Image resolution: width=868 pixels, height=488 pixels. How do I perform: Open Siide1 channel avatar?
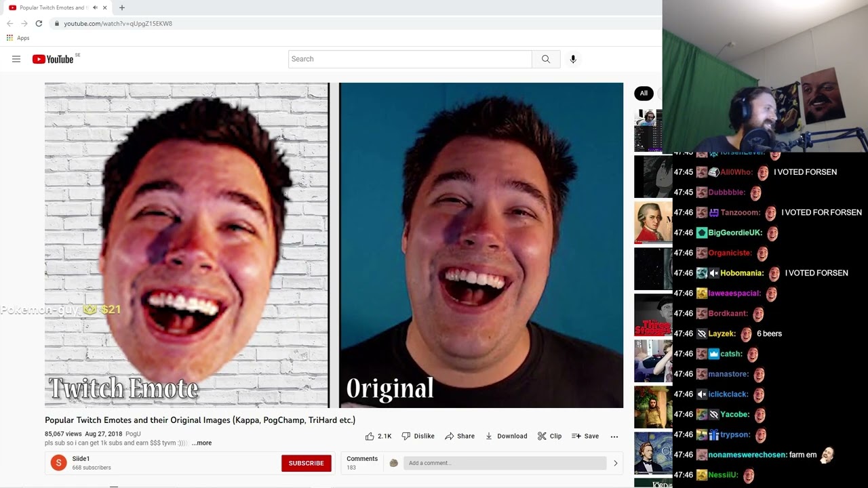58,463
